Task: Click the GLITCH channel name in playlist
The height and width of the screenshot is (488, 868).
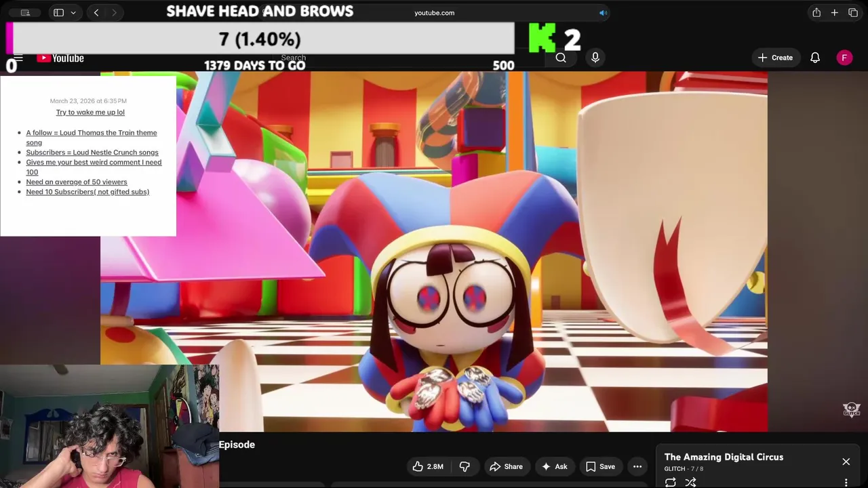Action: coord(675,469)
